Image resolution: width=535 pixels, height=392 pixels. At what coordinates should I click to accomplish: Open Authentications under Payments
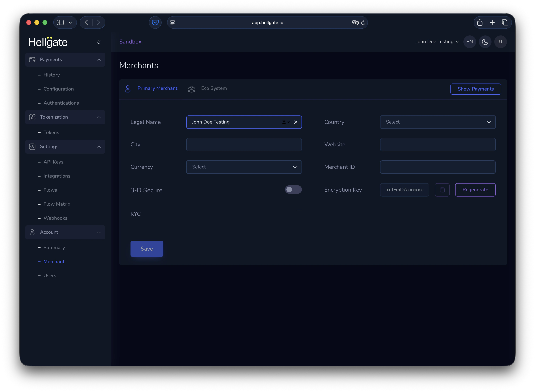tap(61, 103)
